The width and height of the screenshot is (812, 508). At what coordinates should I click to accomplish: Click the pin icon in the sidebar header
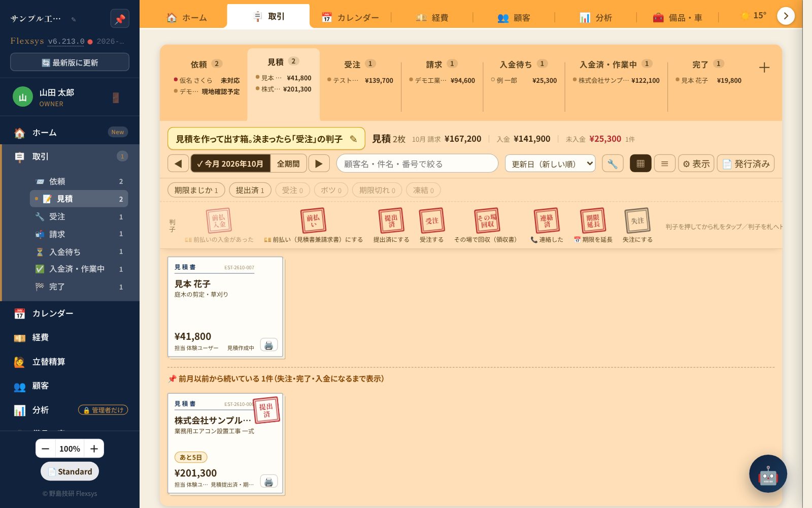[x=120, y=19]
